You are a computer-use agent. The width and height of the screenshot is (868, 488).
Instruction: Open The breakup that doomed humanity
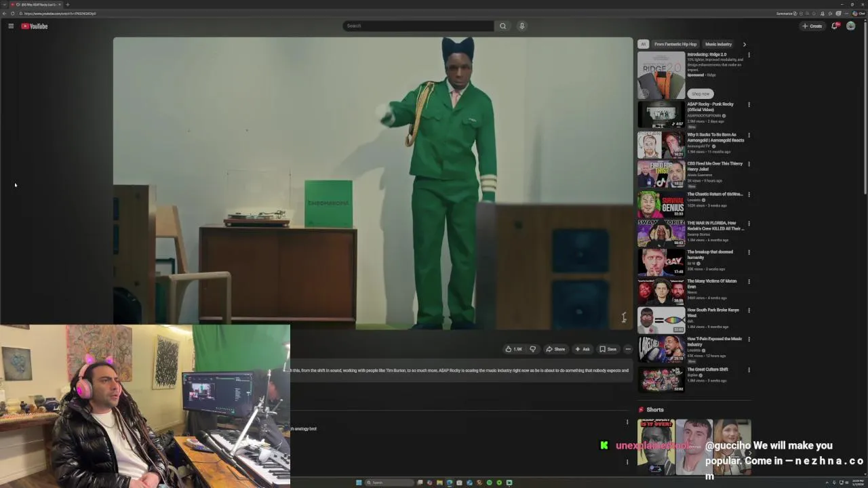pos(661,262)
